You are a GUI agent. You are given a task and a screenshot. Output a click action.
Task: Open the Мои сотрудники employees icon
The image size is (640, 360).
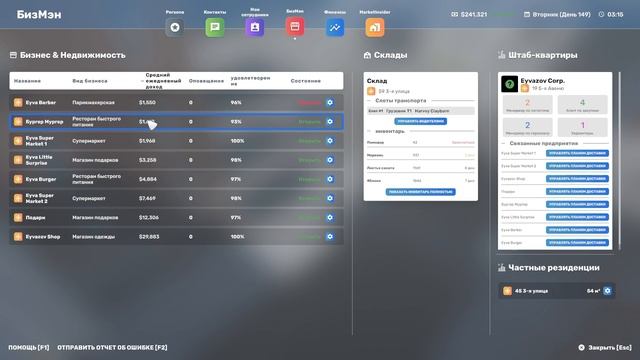pyautogui.click(x=255, y=27)
